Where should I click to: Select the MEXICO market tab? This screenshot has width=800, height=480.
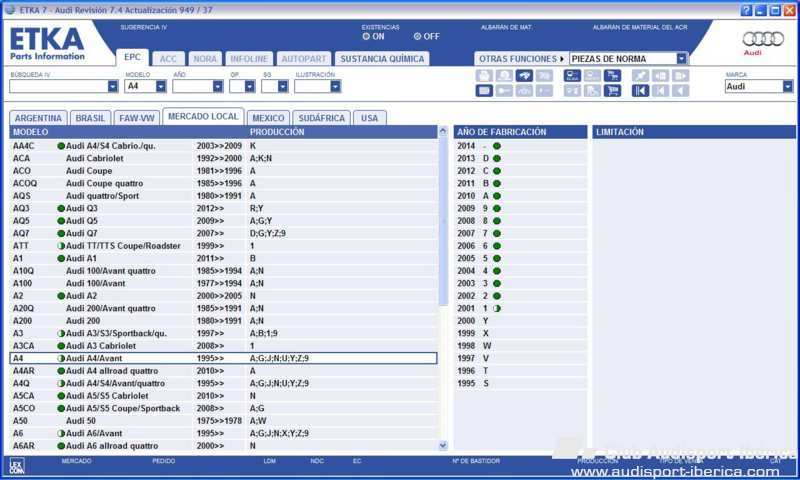268,118
